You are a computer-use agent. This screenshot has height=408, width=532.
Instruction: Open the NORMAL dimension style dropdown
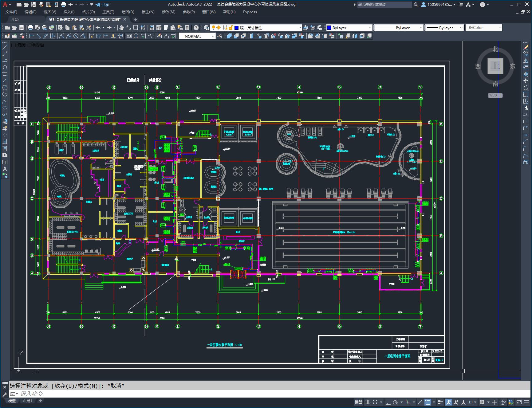197,36
